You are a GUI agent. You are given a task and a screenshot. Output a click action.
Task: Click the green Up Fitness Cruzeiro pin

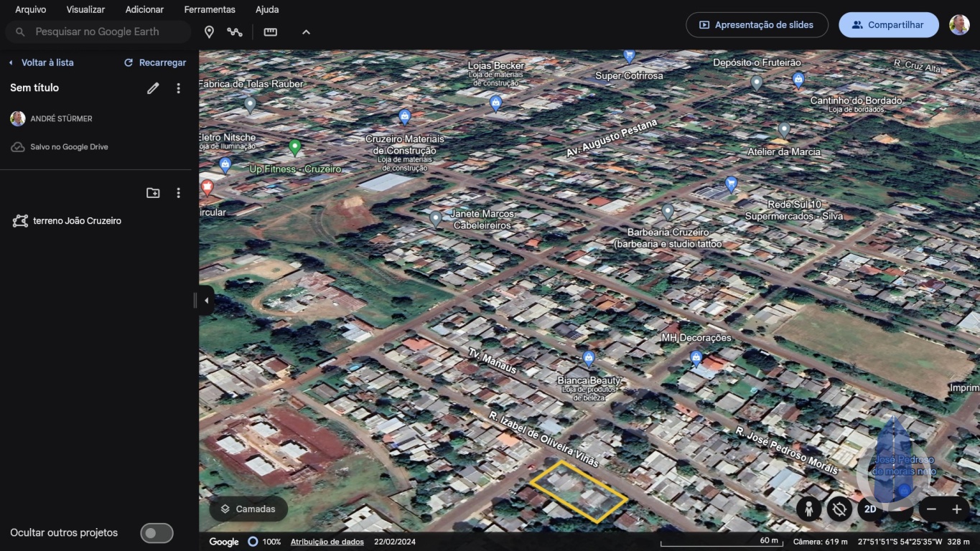pos(294,148)
